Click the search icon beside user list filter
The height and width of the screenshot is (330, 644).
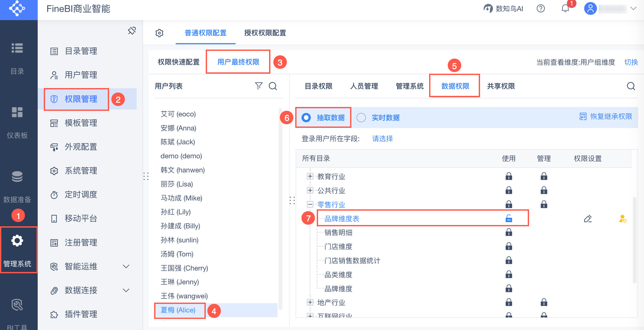coord(273,86)
